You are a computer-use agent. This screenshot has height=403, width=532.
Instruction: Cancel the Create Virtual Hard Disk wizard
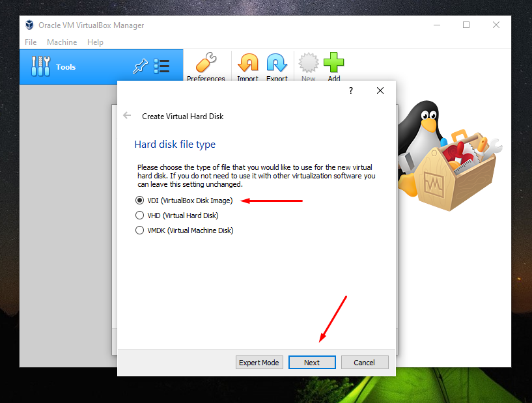tap(365, 362)
